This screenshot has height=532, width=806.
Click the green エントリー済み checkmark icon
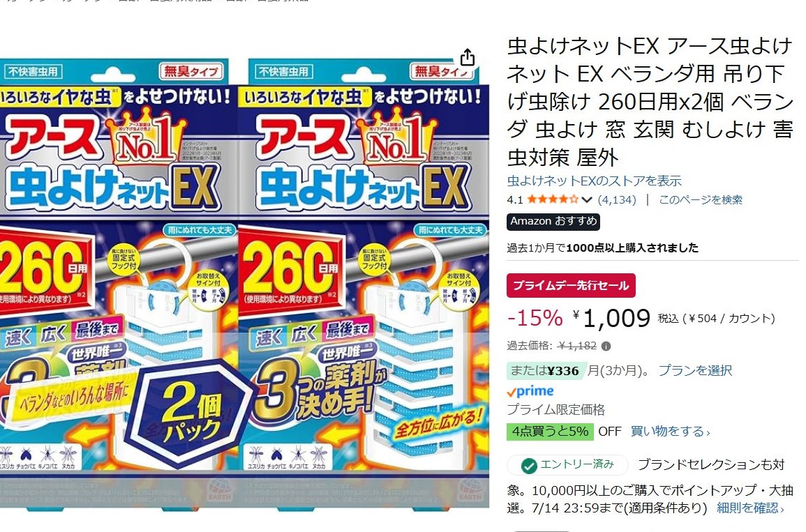(529, 466)
